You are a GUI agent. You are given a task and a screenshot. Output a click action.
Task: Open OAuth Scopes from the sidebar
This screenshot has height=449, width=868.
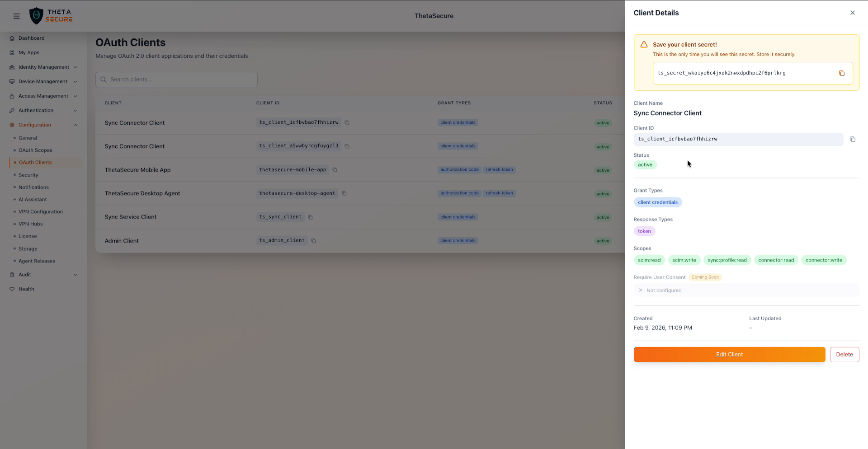[35, 150]
